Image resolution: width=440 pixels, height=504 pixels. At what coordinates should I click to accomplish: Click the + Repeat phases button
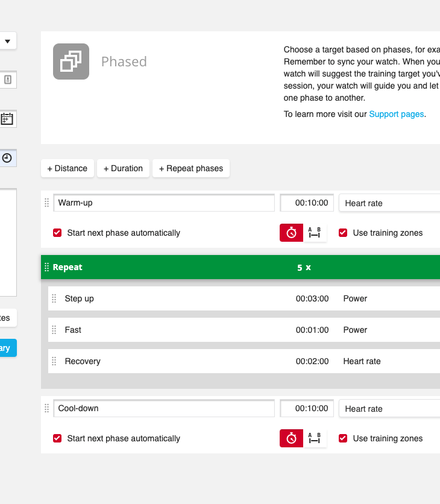pyautogui.click(x=191, y=168)
